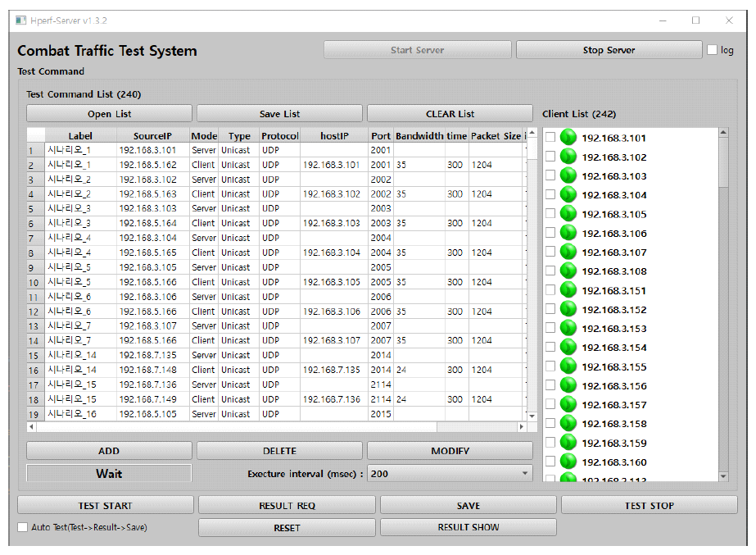Click green status icon beside 192.168.3.160
The image size is (756, 555).
[x=568, y=462]
